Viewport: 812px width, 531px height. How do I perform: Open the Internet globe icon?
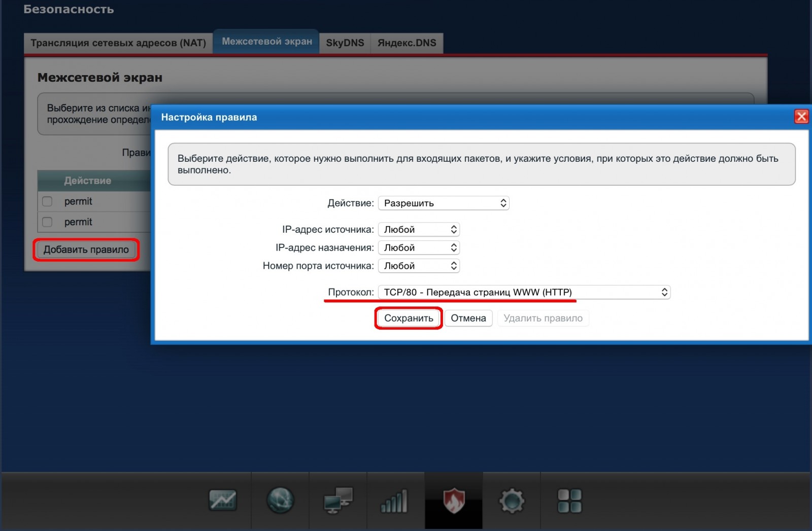281,501
